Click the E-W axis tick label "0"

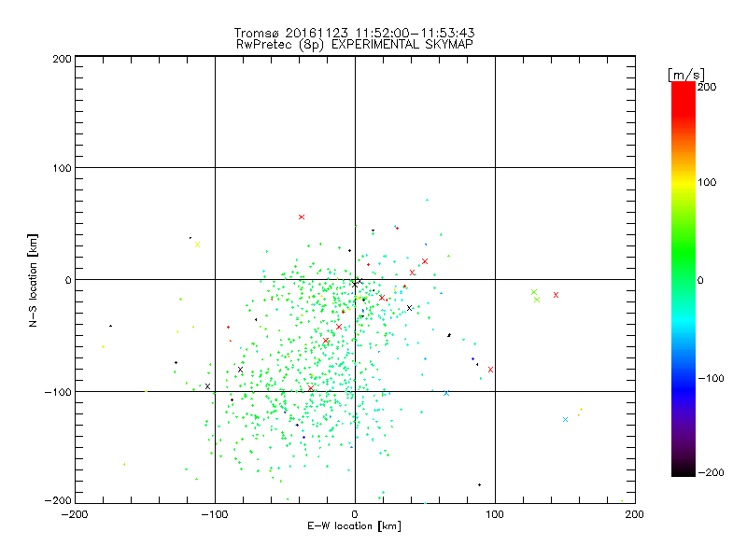(x=355, y=514)
